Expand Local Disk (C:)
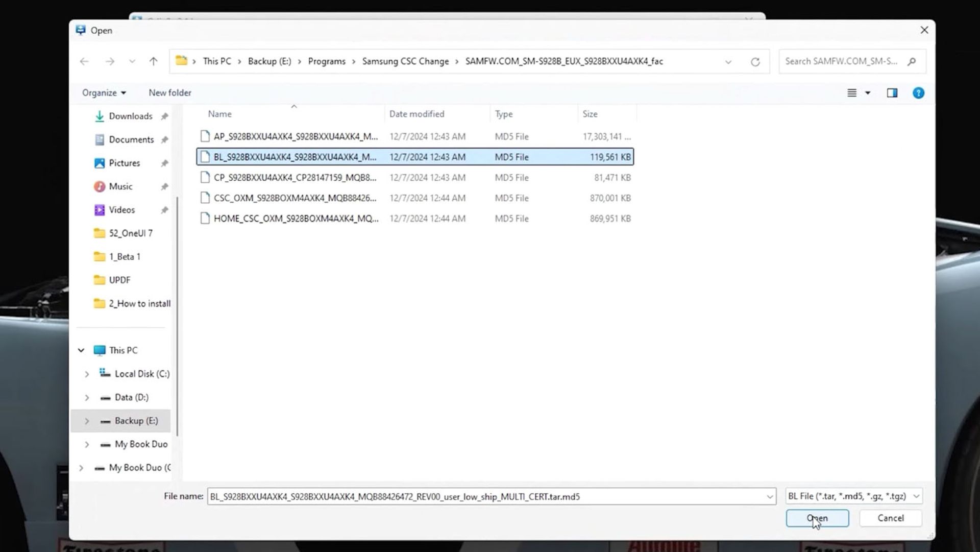 pyautogui.click(x=87, y=374)
